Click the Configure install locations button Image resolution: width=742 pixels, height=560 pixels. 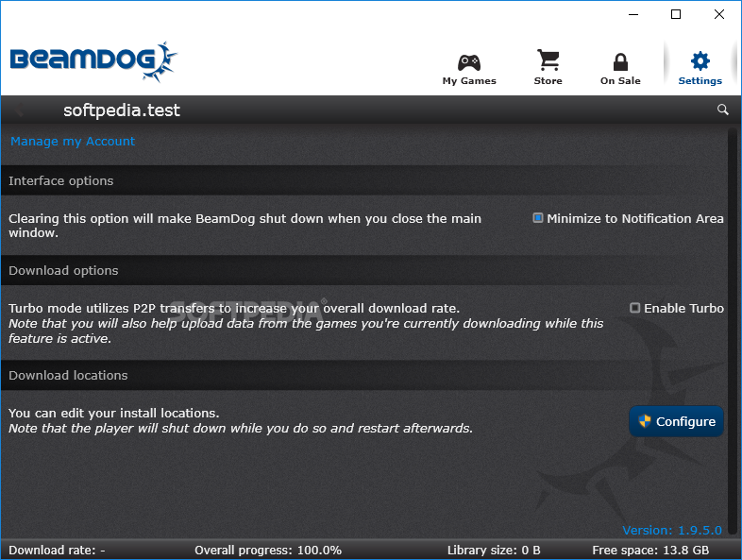[x=676, y=421]
